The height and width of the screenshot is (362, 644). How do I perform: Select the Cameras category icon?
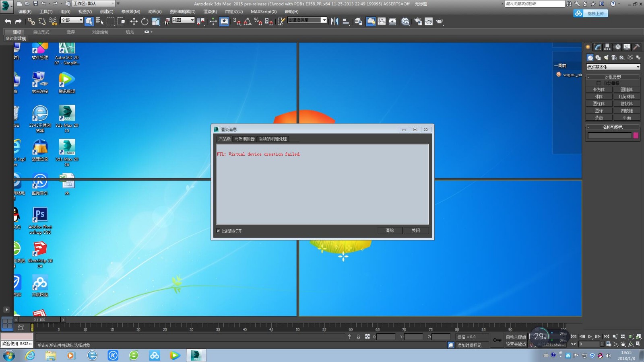[614, 58]
